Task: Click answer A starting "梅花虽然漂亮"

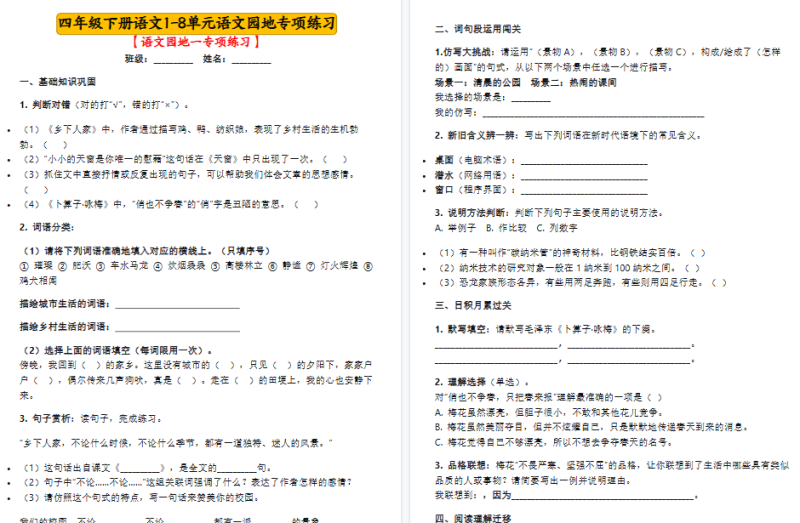Action: coord(549,412)
